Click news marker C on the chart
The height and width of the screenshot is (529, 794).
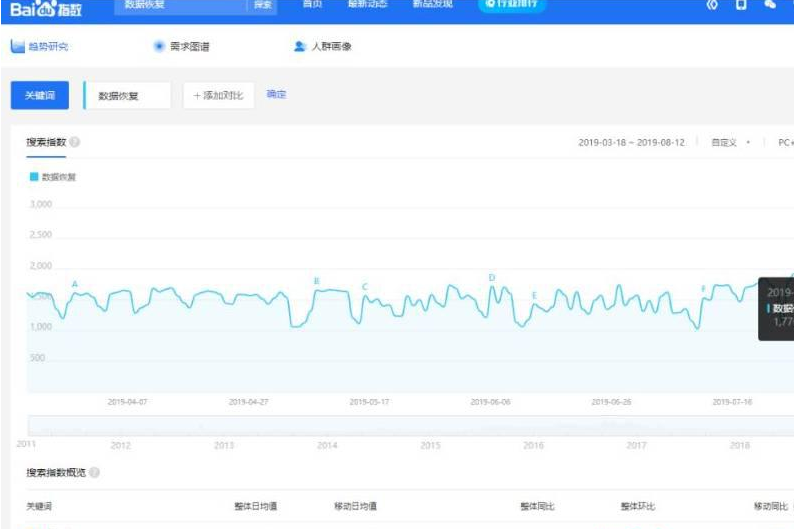(365, 287)
